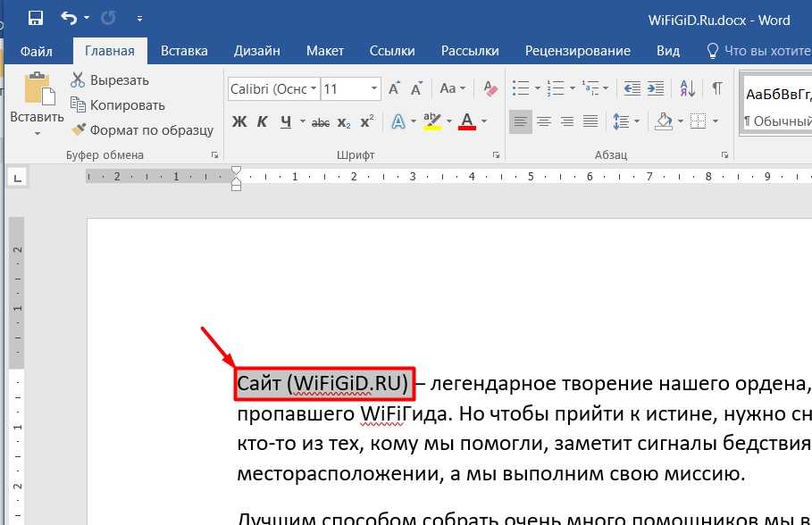
Task: Expand the Вставить paste options arrow
Action: tap(37, 134)
